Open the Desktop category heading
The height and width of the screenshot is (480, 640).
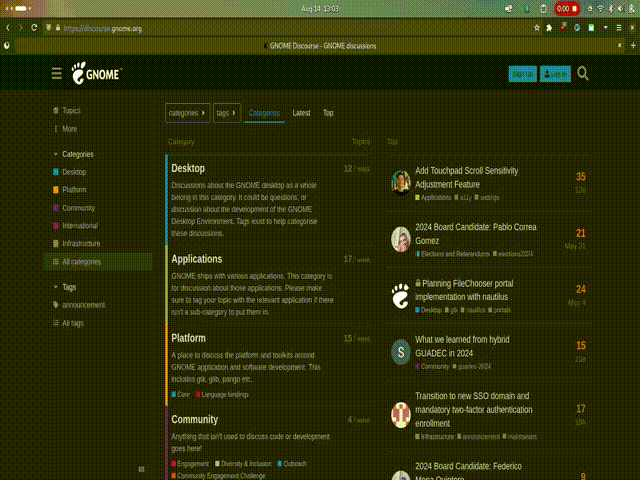tap(188, 168)
